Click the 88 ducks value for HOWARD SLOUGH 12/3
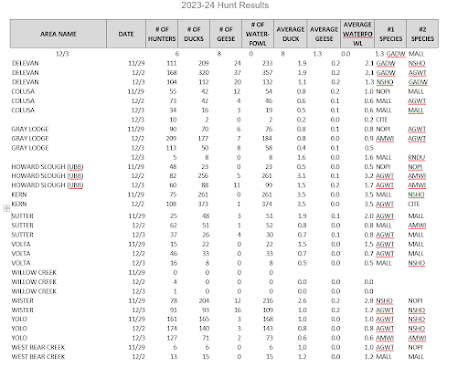 pyautogui.click(x=205, y=185)
